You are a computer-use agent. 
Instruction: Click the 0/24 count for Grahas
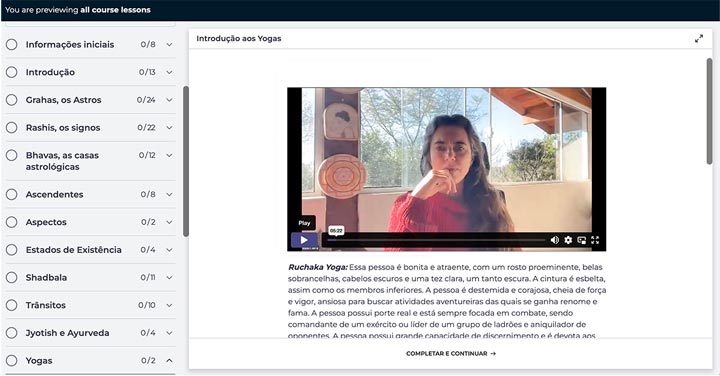click(146, 100)
